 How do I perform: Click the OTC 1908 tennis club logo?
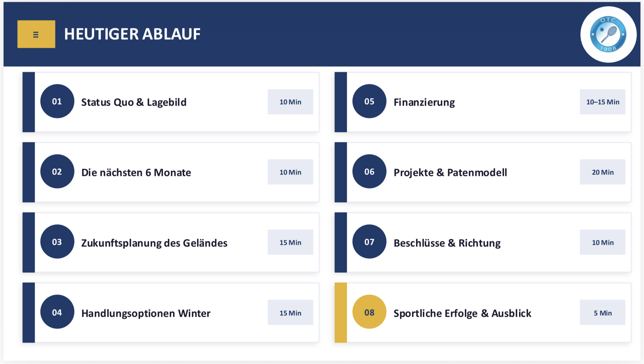pyautogui.click(x=608, y=34)
